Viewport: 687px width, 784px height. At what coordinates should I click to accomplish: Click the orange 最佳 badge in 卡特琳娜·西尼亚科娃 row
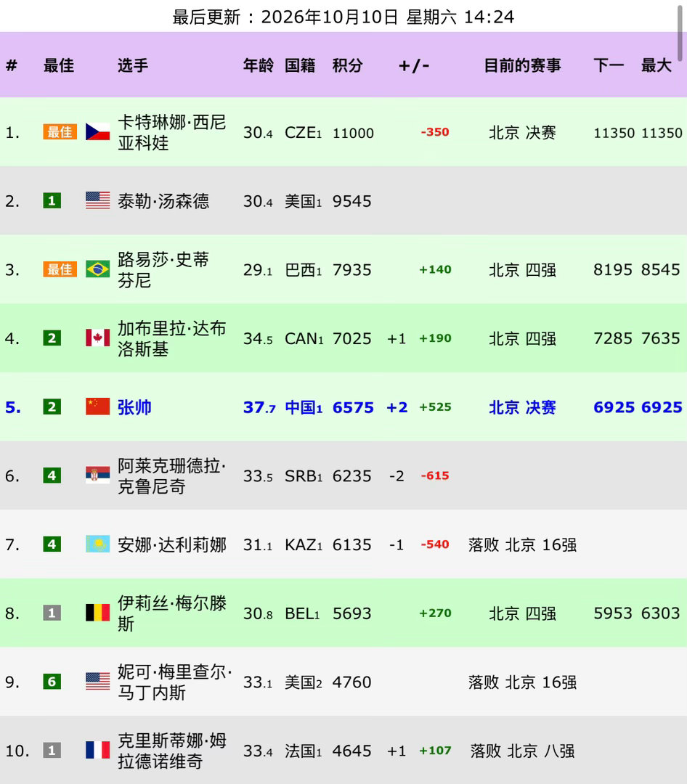point(60,132)
